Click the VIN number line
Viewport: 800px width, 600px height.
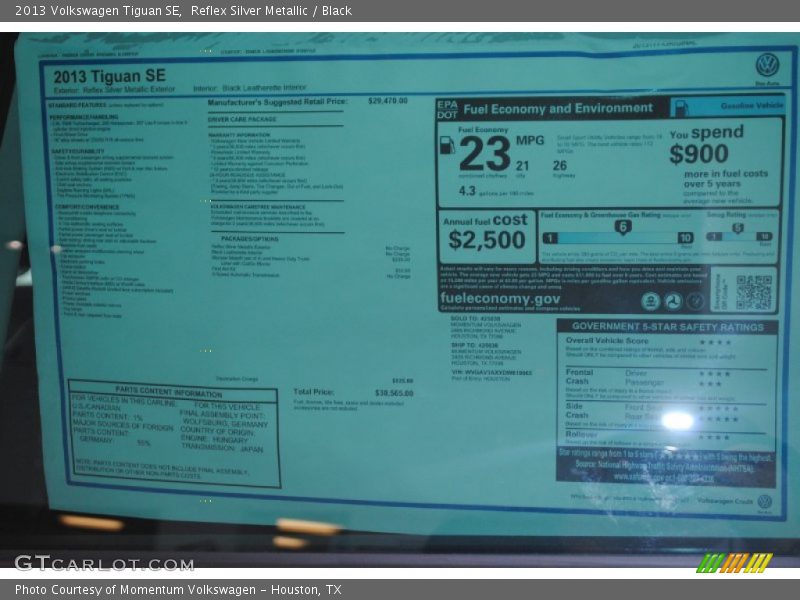[492, 372]
